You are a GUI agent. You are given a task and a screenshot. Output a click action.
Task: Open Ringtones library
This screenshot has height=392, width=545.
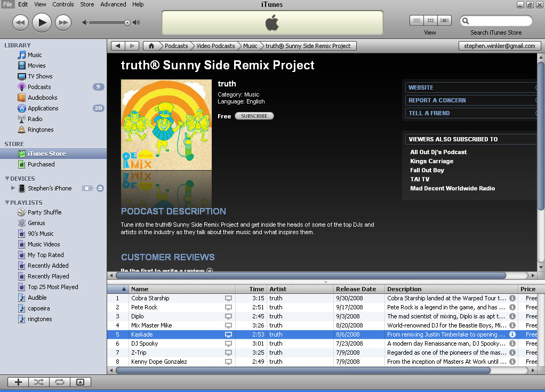click(x=41, y=130)
